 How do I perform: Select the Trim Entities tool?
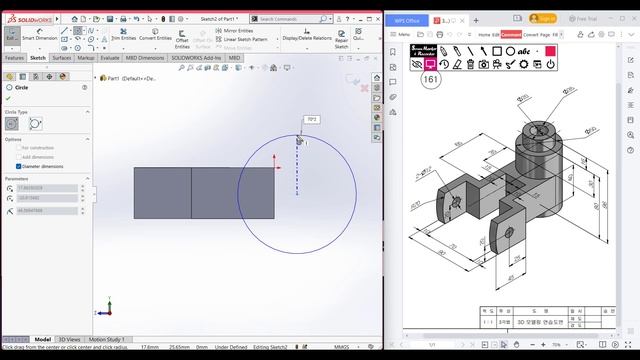point(123,35)
